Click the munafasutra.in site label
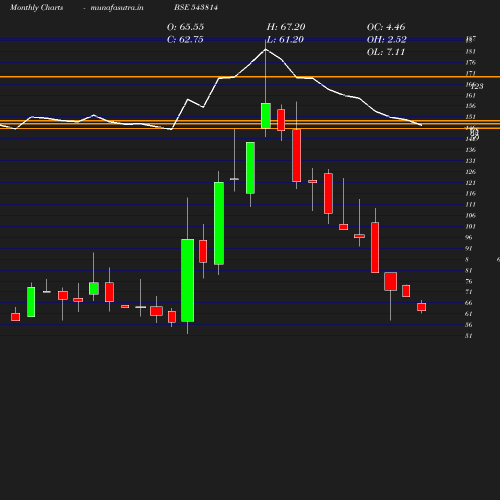The image size is (500, 500). 117,8
